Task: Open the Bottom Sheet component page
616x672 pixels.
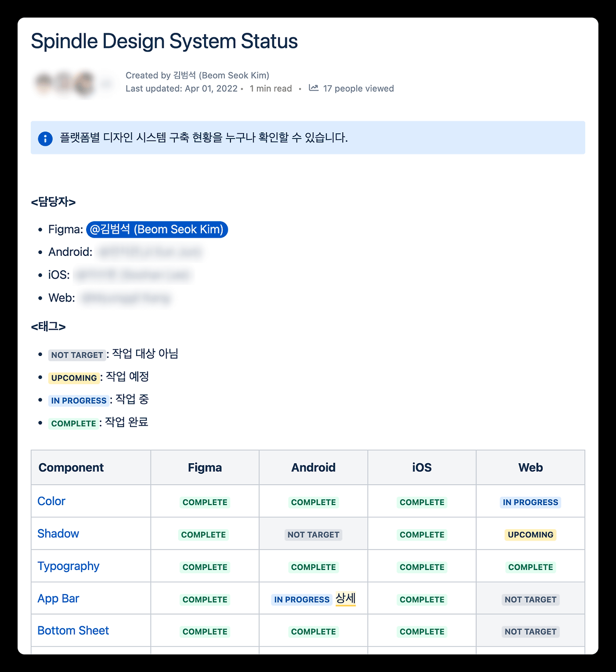Action: (73, 630)
